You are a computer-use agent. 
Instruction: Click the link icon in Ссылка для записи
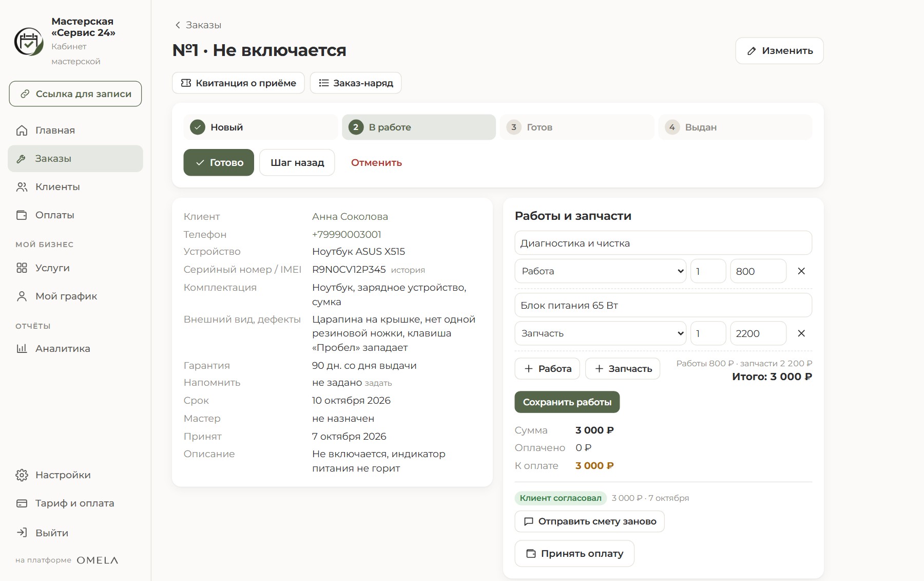tap(25, 94)
